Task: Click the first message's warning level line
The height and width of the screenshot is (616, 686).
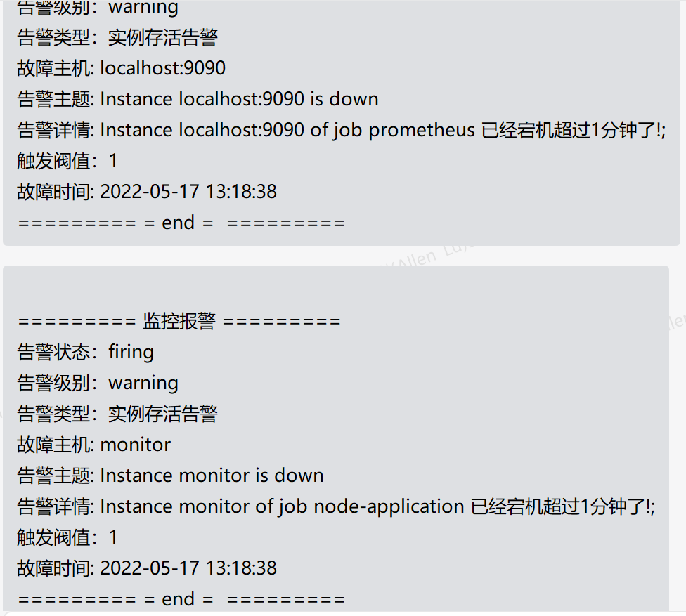Action: [98, 8]
